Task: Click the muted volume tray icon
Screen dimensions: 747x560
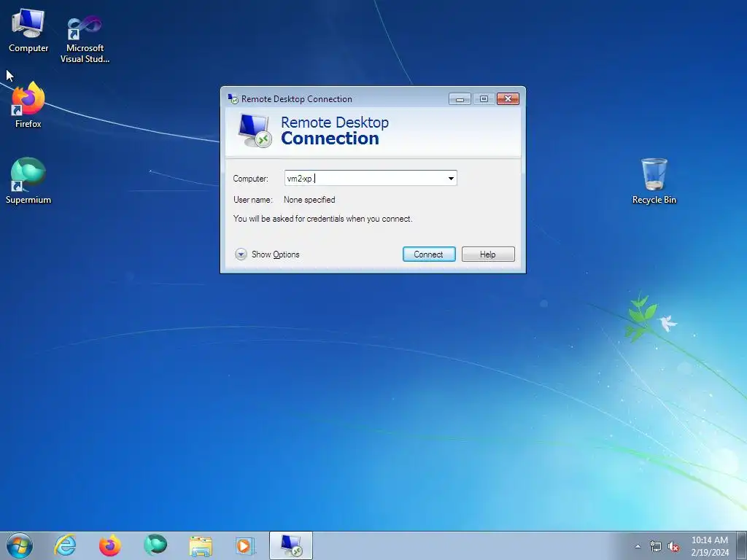Action: (673, 547)
